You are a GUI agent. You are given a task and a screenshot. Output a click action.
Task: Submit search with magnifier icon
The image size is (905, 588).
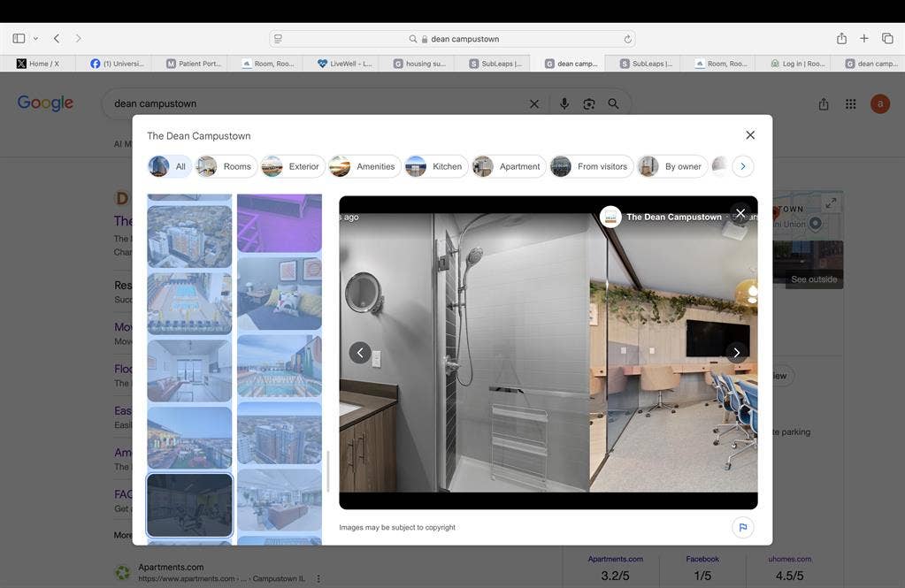[x=614, y=103]
